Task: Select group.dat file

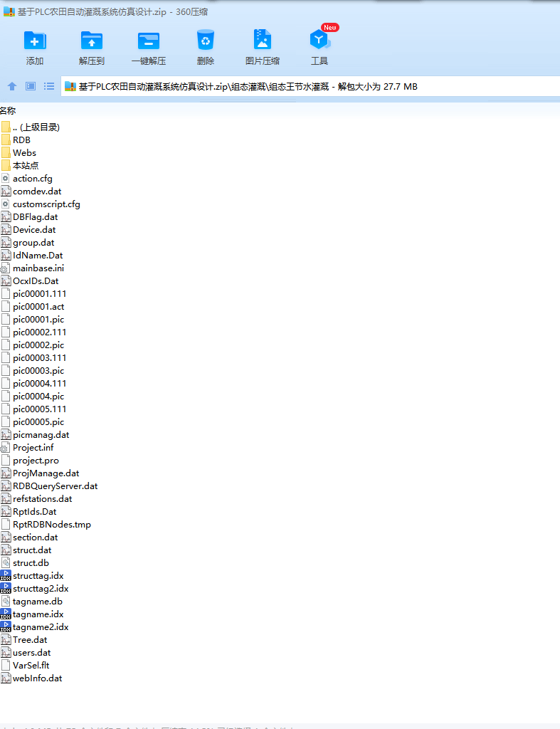Action: point(33,242)
